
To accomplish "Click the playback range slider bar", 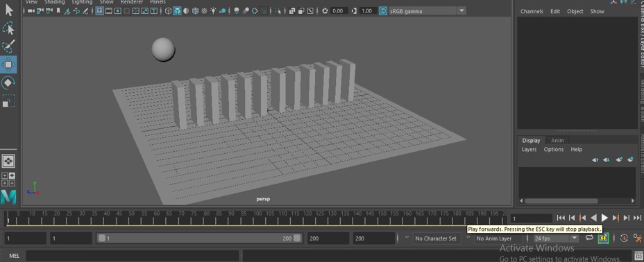I will (x=199, y=238).
